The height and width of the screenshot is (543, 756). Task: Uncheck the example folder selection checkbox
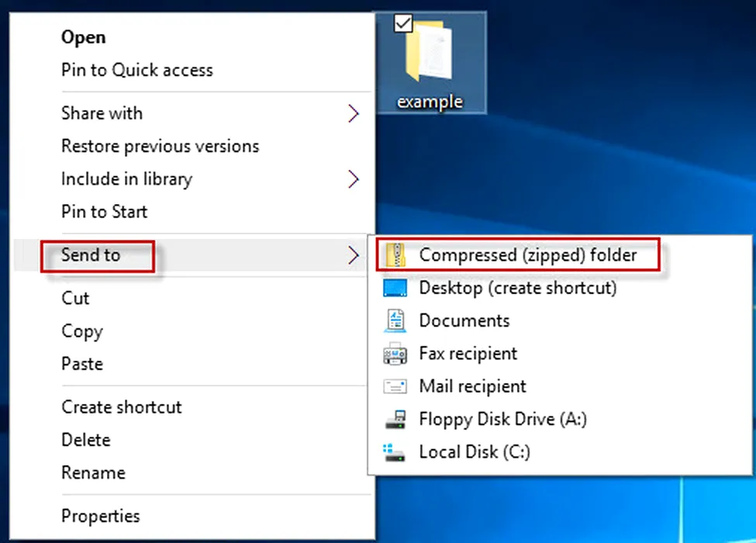coord(403,23)
